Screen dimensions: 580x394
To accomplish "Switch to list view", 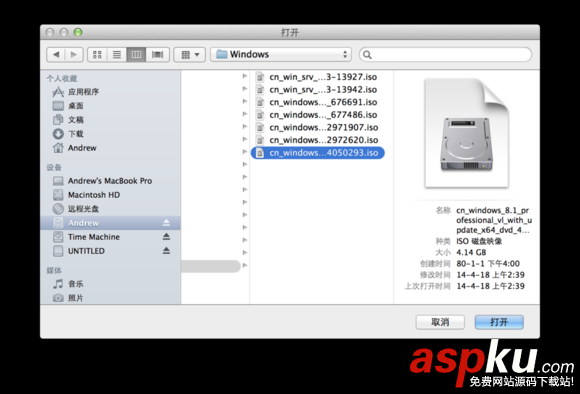I will (x=117, y=55).
